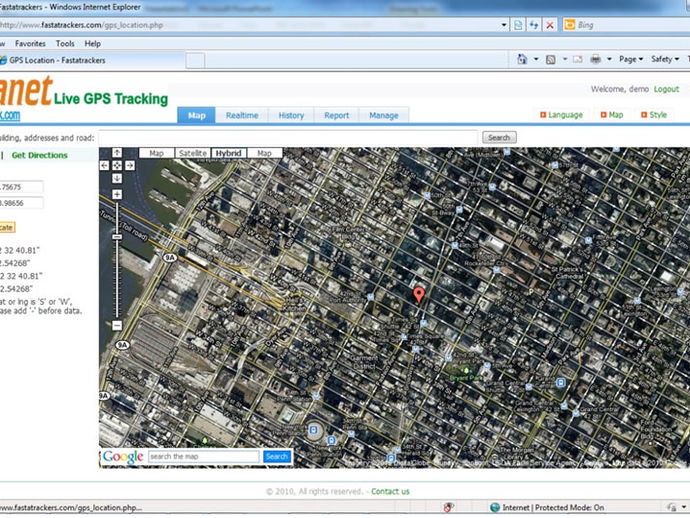Open the Print dropdown arrow
The image size is (690, 518).
pos(609,59)
